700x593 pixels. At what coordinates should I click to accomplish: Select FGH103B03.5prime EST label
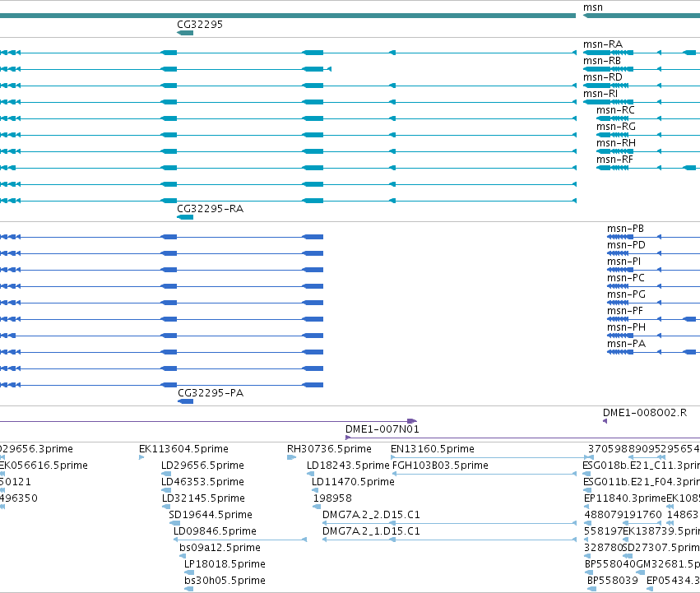[440, 466]
